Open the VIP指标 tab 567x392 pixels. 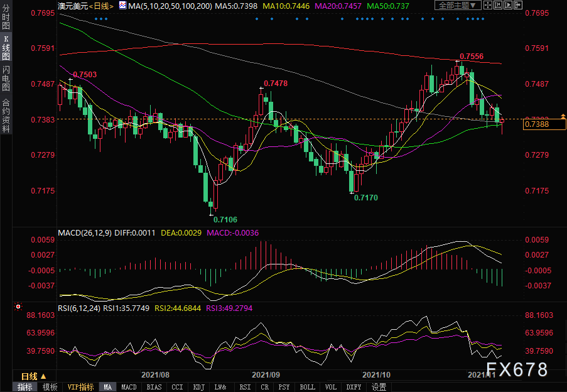tap(80, 387)
